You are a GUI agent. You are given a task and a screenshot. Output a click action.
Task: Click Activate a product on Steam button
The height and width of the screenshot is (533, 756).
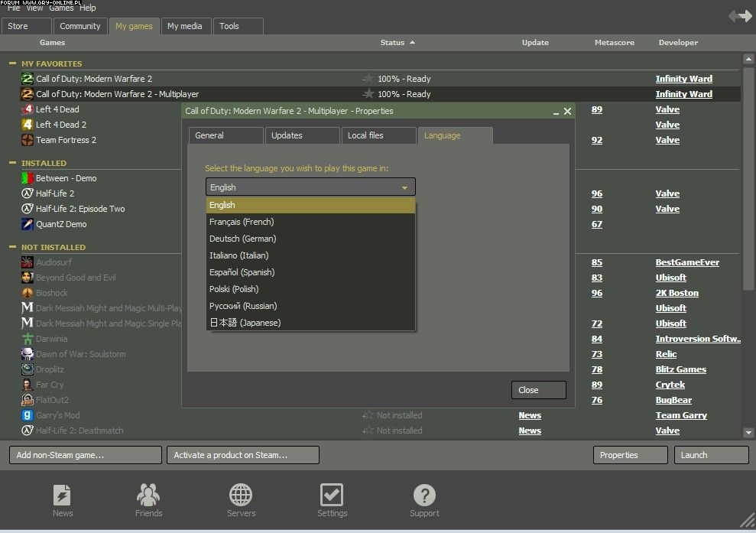point(242,455)
